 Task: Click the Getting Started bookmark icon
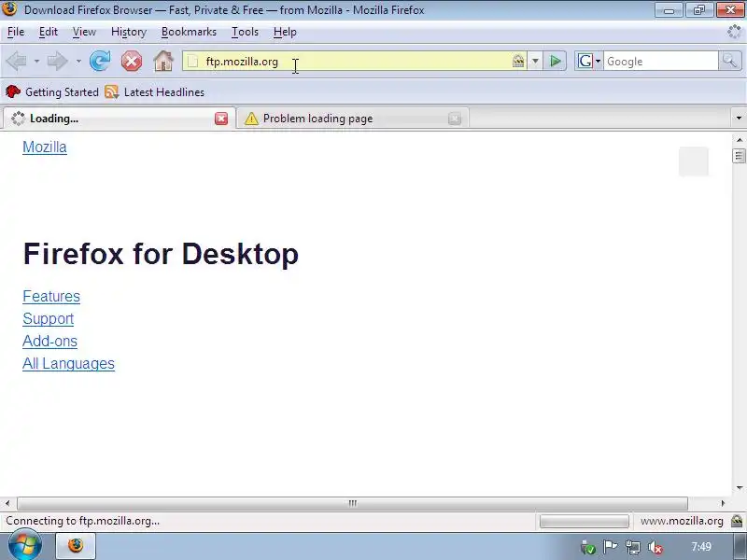[13, 91]
